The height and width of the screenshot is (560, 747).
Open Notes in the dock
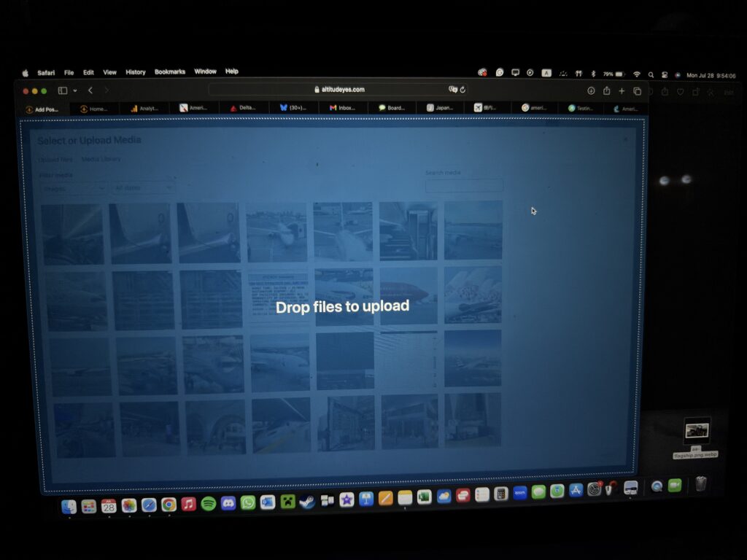coord(405,498)
